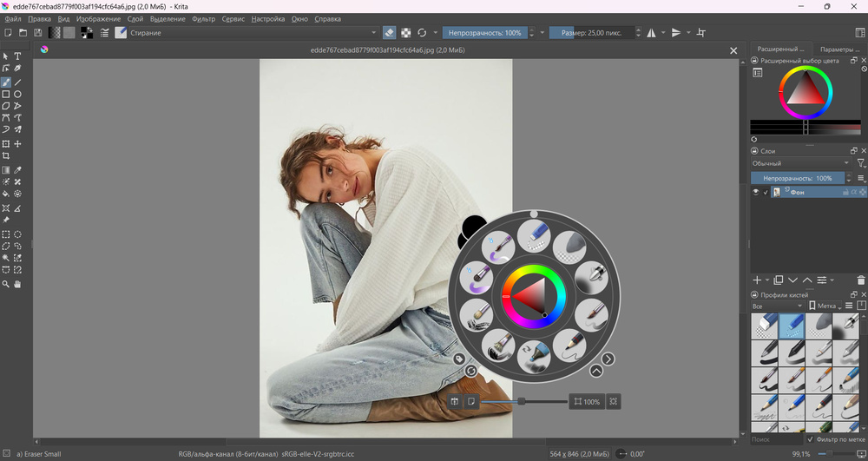Click the 100% zoom button in popup palette
Screen dimensions: 868x461
click(587, 402)
